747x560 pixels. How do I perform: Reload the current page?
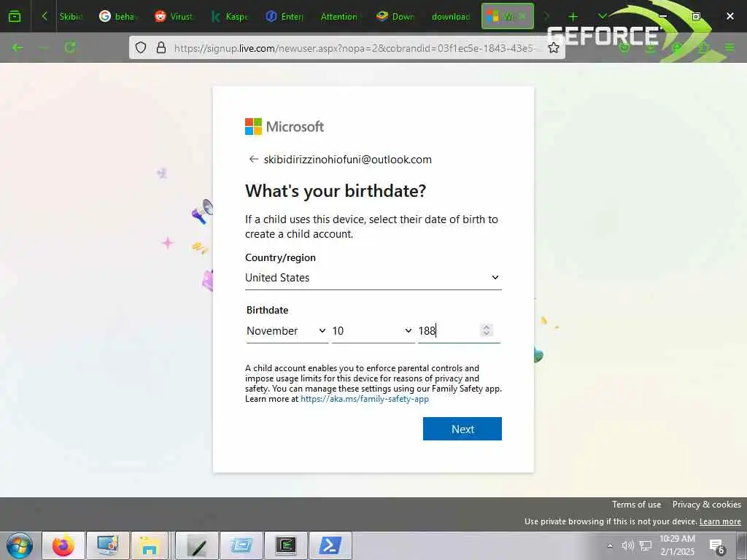pyautogui.click(x=70, y=47)
